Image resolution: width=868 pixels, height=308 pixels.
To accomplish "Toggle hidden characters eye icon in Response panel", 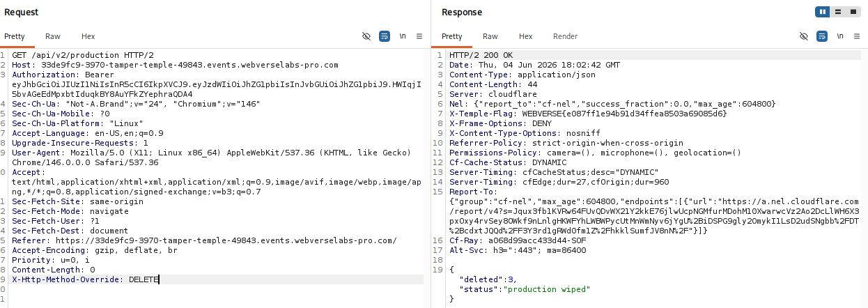I will click(804, 36).
